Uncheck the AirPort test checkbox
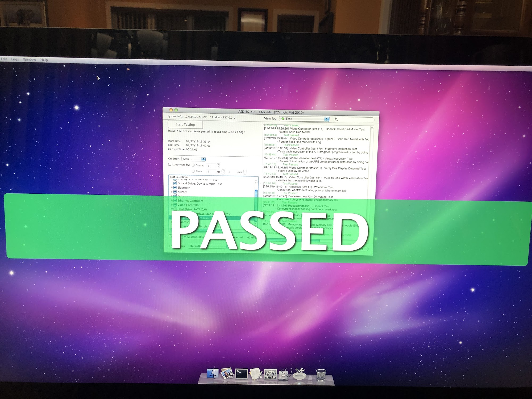The image size is (532, 399). click(175, 192)
